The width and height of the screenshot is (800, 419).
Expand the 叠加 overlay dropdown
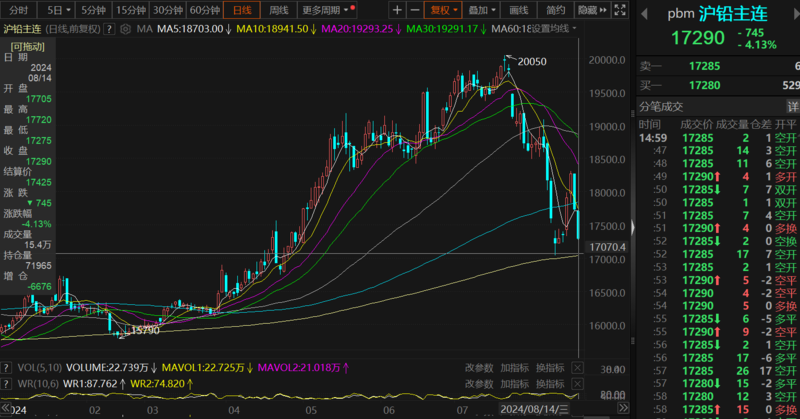pos(481,9)
